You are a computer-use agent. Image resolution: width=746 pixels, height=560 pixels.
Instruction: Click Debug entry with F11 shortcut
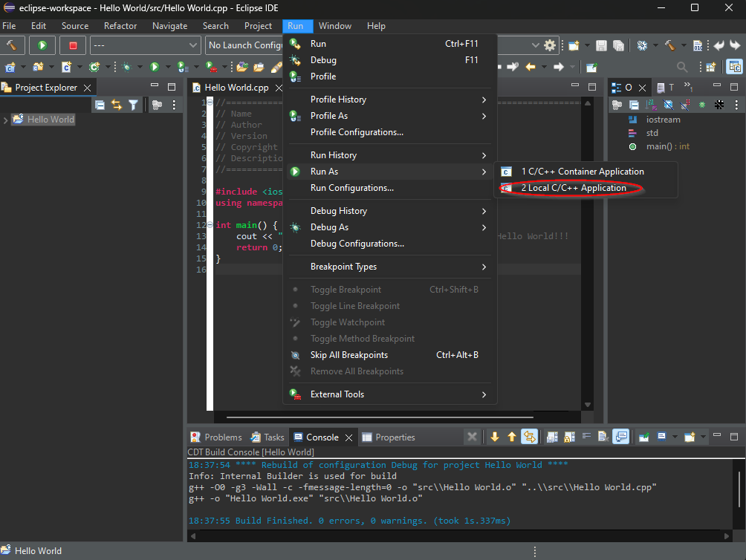[390, 60]
